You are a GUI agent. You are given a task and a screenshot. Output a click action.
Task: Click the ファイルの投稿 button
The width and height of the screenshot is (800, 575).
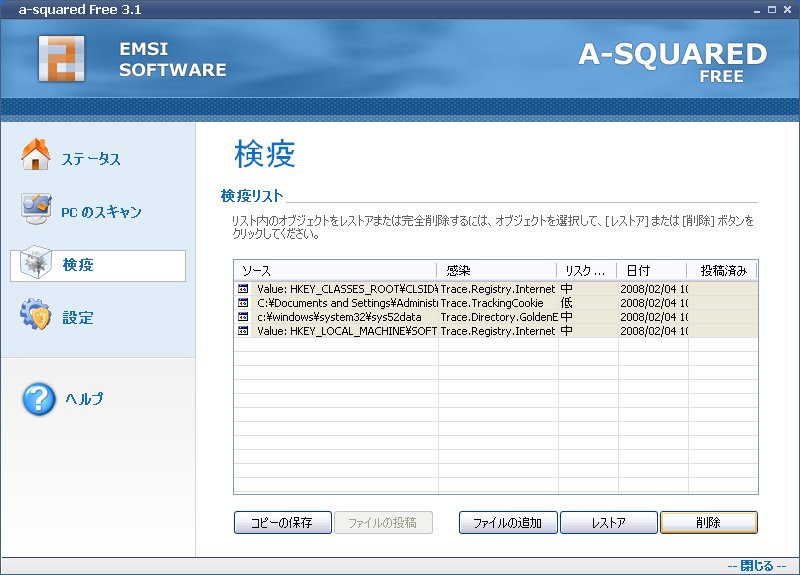point(383,522)
